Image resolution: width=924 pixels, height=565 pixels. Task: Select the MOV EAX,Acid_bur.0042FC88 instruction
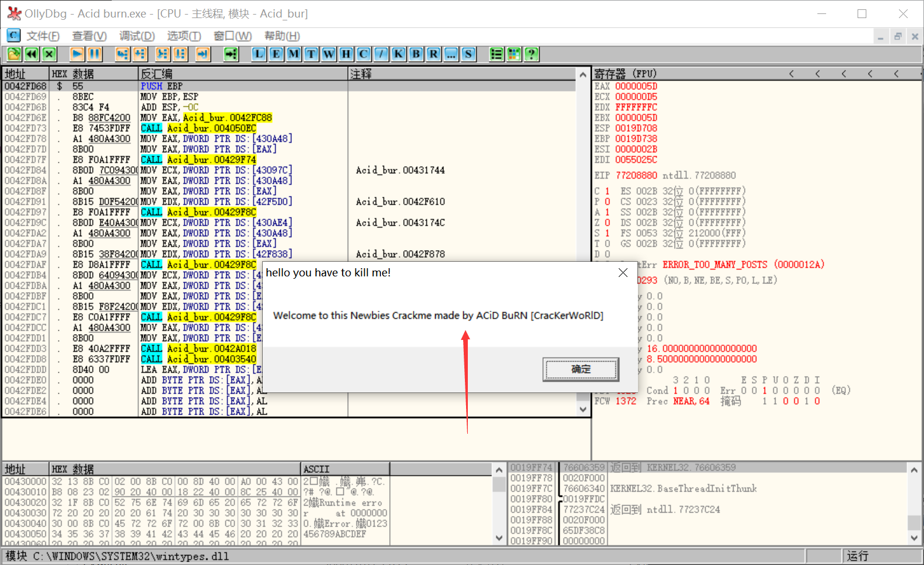206,118
